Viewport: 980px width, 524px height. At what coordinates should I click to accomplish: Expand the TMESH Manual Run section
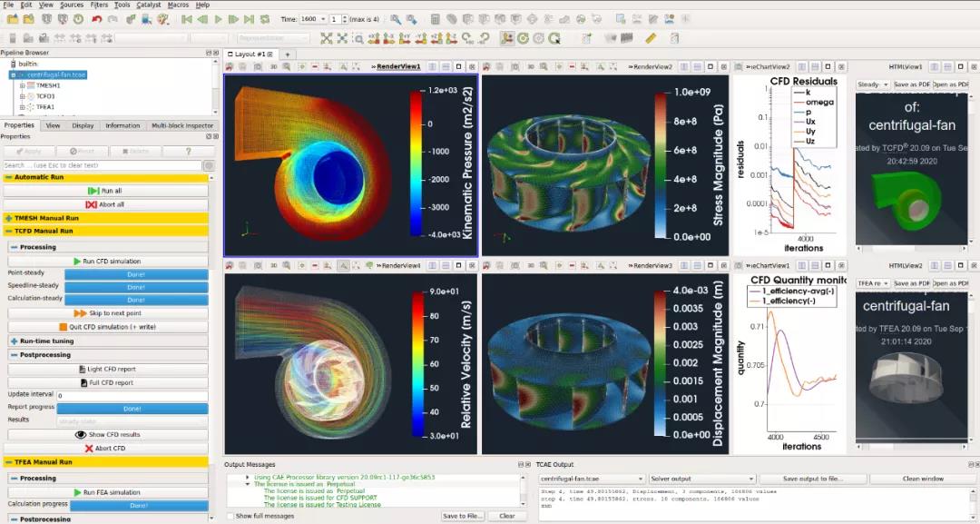coord(9,218)
